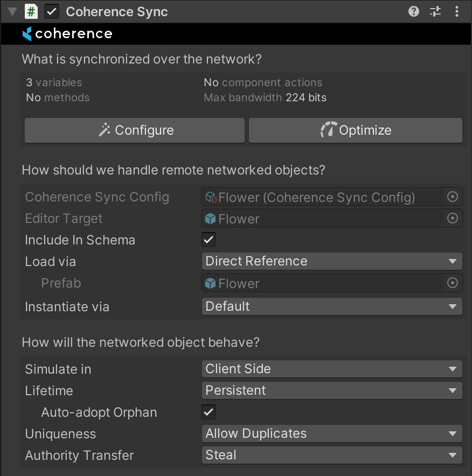The height and width of the screenshot is (476, 472).
Task: Change the Simulate in dropdown value
Action: (x=332, y=369)
